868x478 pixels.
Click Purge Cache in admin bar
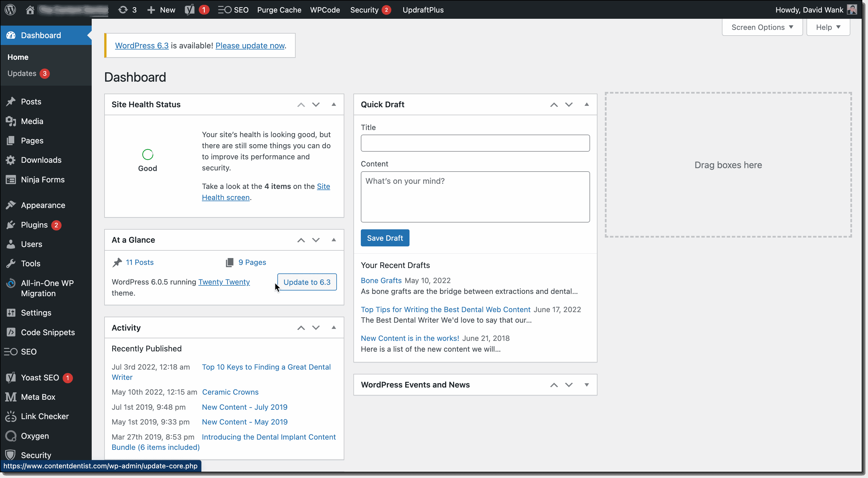point(279,10)
